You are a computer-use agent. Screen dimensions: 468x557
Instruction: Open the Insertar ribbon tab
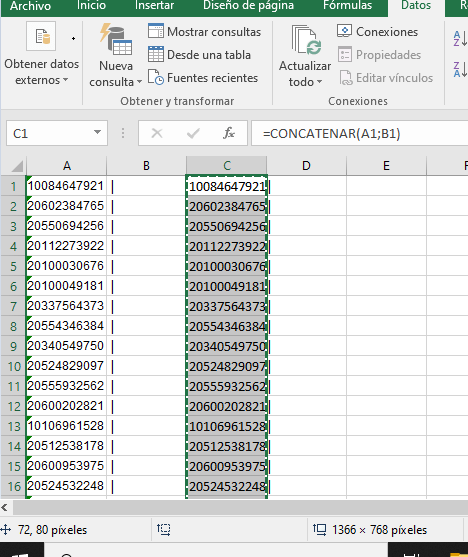pos(154,5)
